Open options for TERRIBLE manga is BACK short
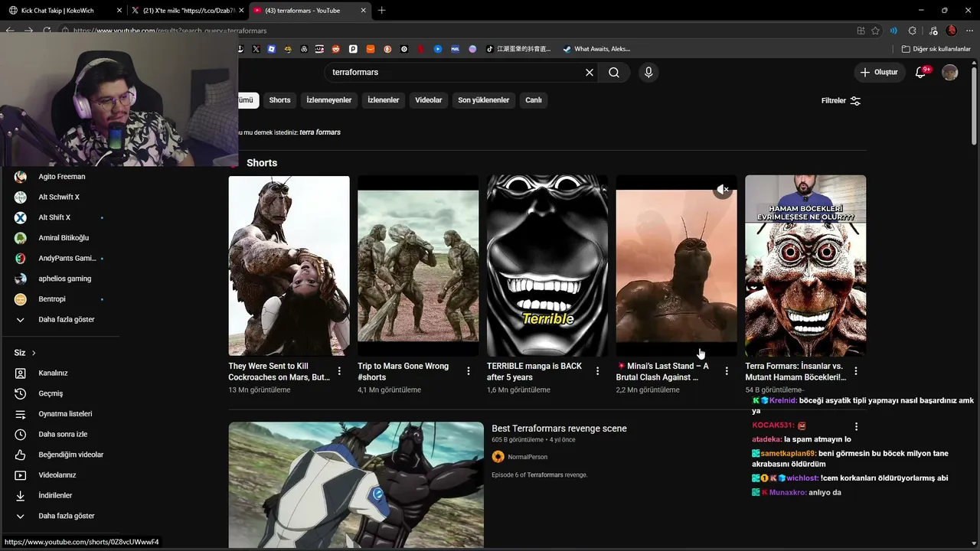980x551 pixels. tap(598, 371)
